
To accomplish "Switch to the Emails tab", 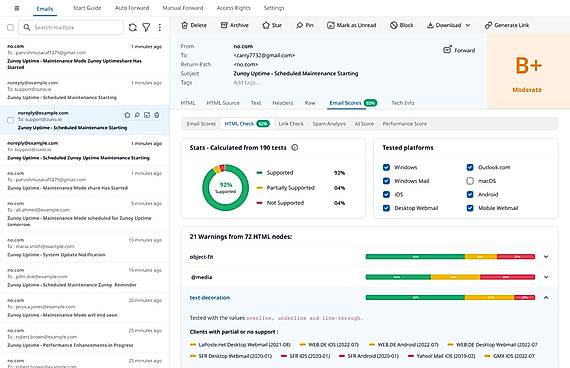I will [x=45, y=8].
